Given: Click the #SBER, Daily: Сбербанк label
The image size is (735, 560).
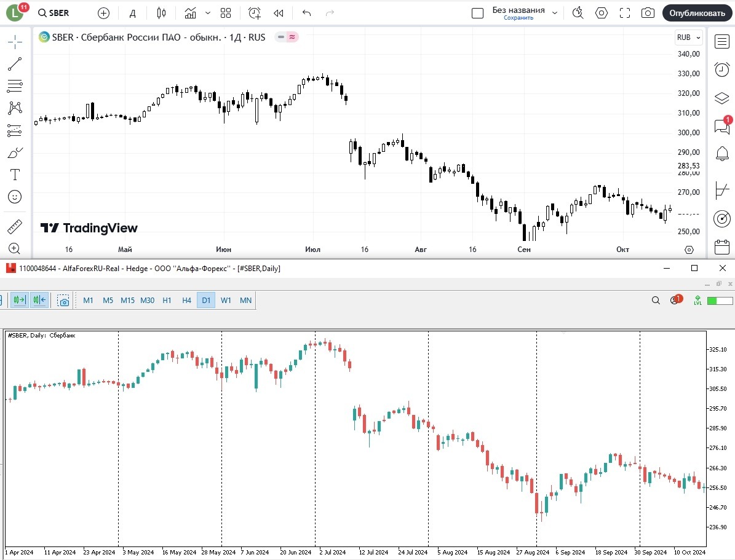Looking at the screenshot, I should tap(42, 336).
